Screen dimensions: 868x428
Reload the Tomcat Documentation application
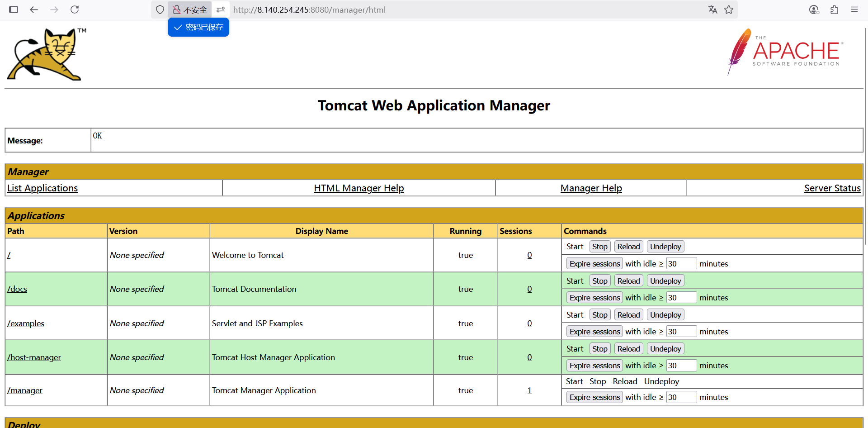pos(629,281)
